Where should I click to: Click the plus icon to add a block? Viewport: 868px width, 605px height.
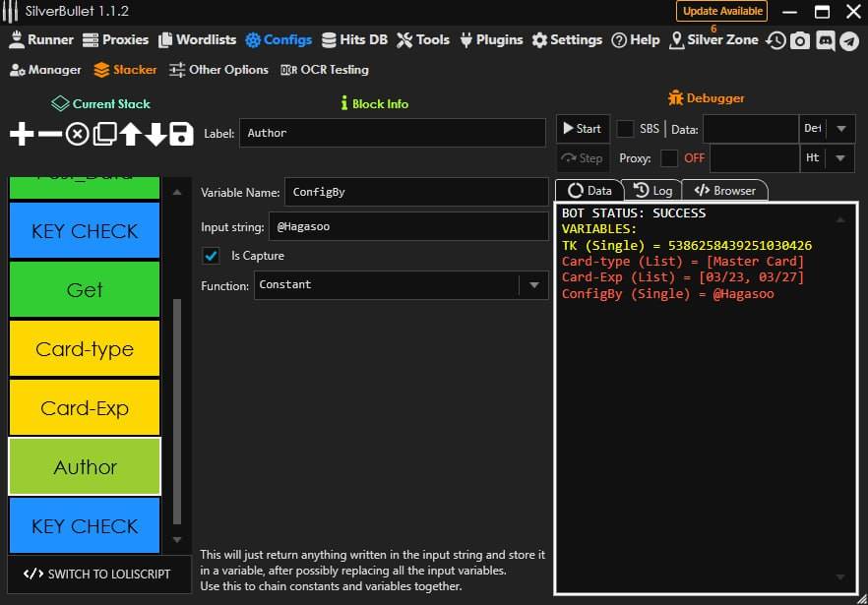(22, 134)
